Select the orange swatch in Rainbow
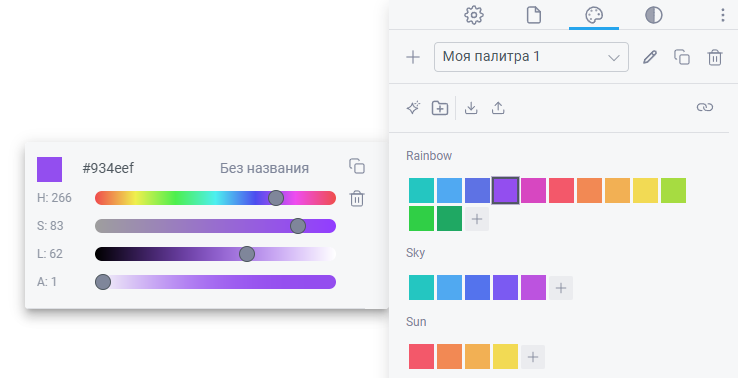The image size is (738, 378). [589, 190]
